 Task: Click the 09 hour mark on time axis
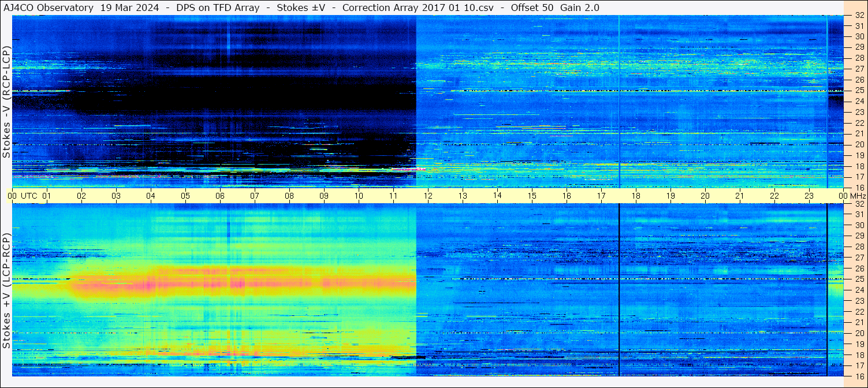(324, 196)
